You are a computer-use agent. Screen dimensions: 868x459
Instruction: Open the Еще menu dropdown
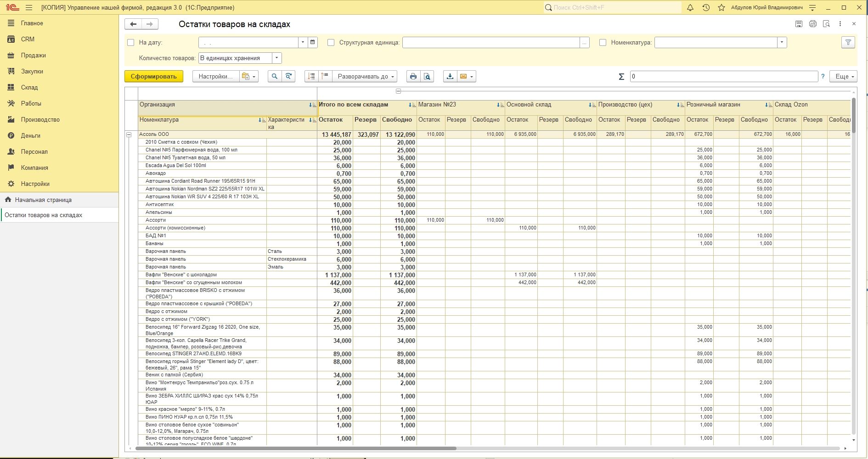844,76
